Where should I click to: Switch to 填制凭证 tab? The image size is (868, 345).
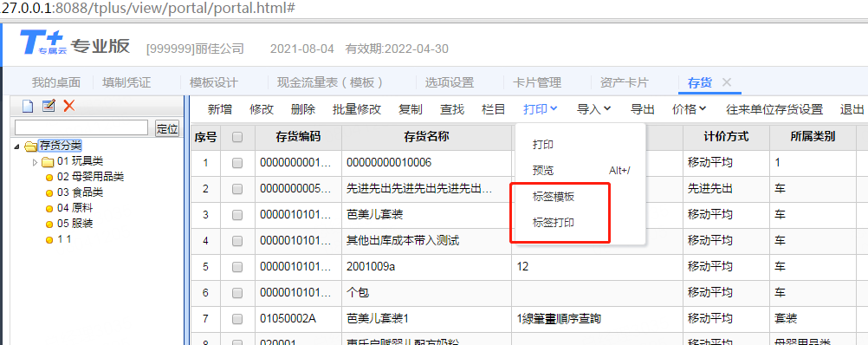[126, 83]
